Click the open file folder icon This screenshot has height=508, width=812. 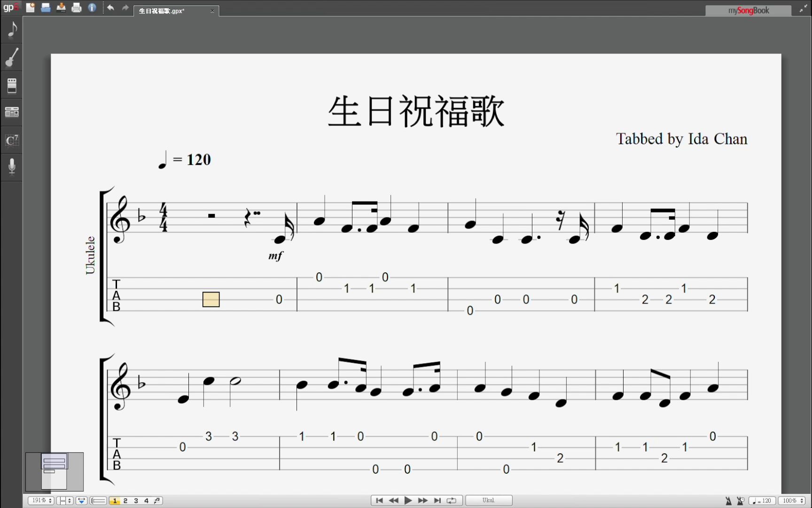click(x=46, y=8)
